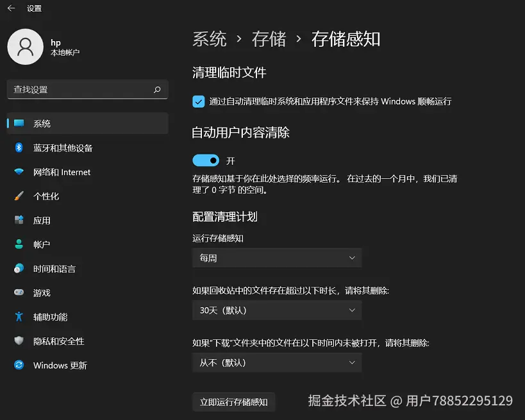The width and height of the screenshot is (525, 420).
Task: Click the text about 0 字节 cleaned
Action: 325,184
